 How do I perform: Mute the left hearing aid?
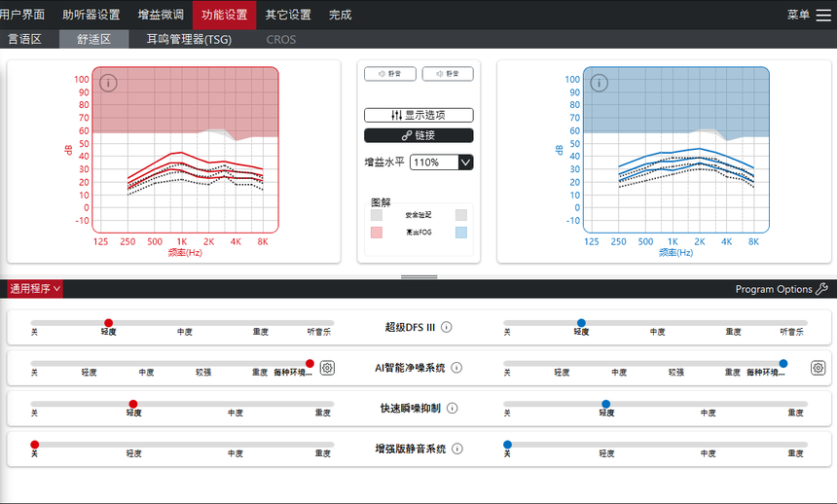pos(390,74)
